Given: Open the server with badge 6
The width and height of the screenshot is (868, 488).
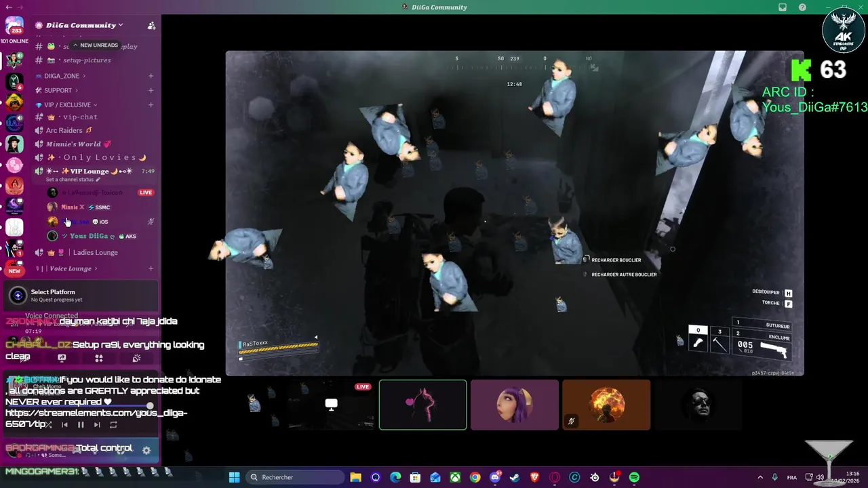Looking at the screenshot, I should (x=14, y=81).
